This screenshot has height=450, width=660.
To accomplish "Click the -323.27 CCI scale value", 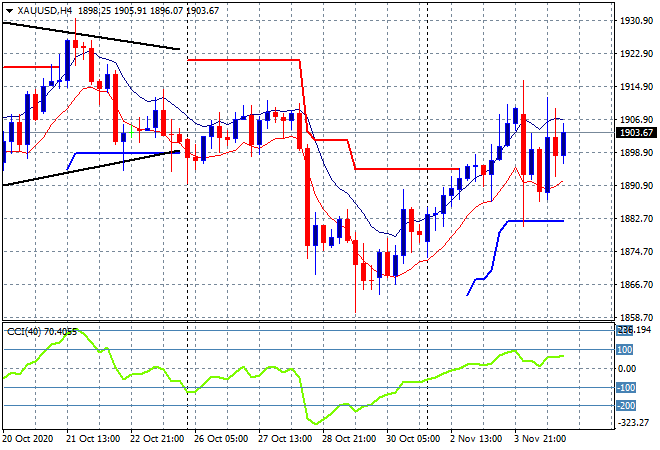I will (633, 422).
